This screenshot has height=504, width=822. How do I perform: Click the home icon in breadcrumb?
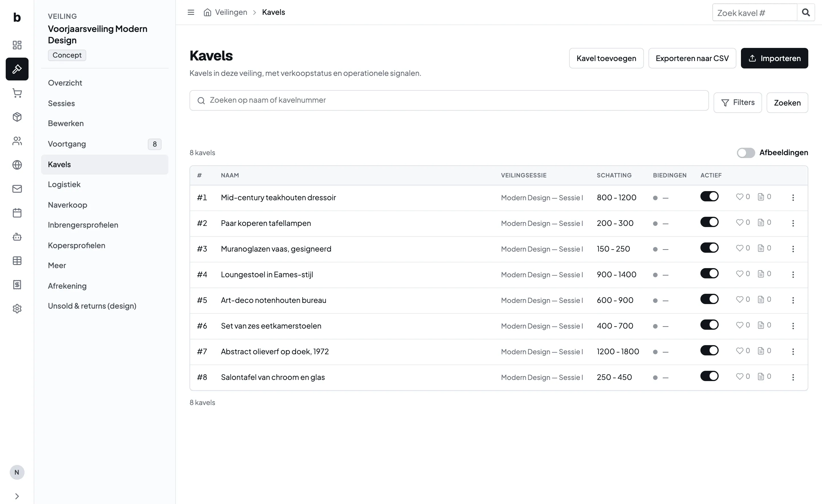click(207, 12)
